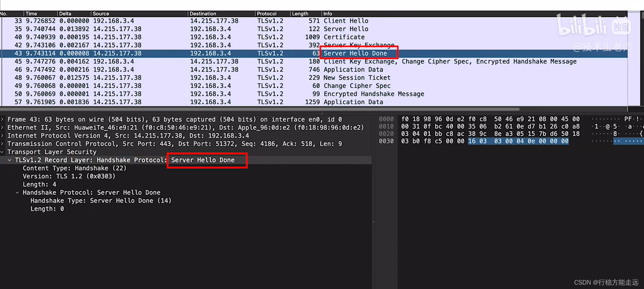Screen dimensions: 644x289
Task: Sort packets by the Source column header
Action: click(139, 14)
